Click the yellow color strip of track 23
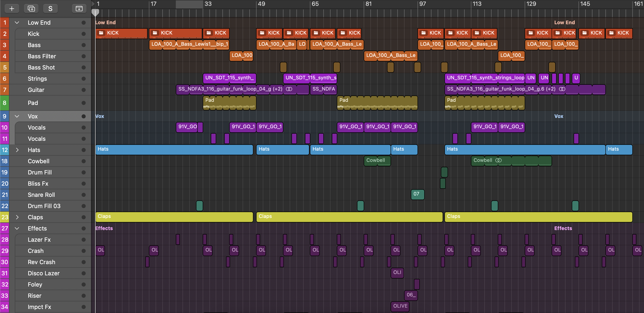The height and width of the screenshot is (313, 644). [x=4, y=217]
